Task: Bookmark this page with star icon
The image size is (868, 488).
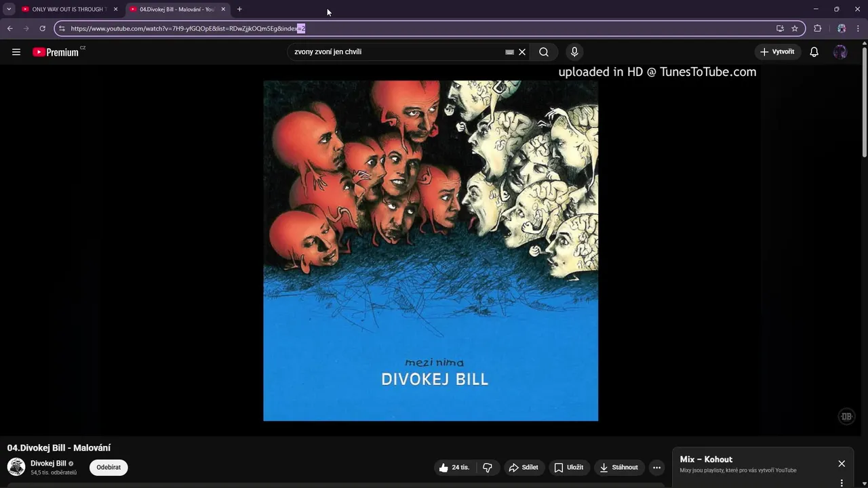Action: tap(795, 28)
